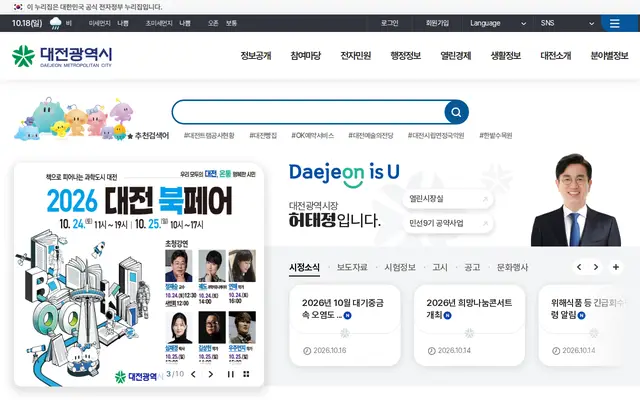Click hashtag #대전시립연정국악원
640x400 pixels.
point(436,136)
